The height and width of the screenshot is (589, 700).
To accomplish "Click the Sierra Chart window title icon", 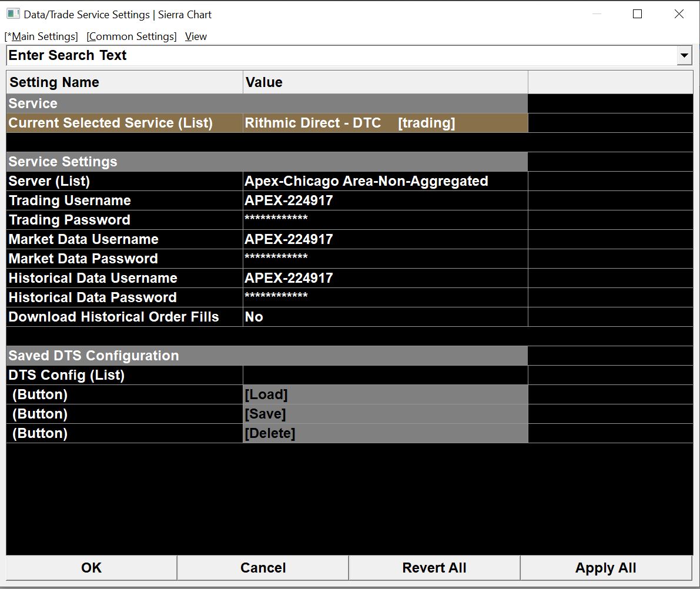I will (x=13, y=14).
